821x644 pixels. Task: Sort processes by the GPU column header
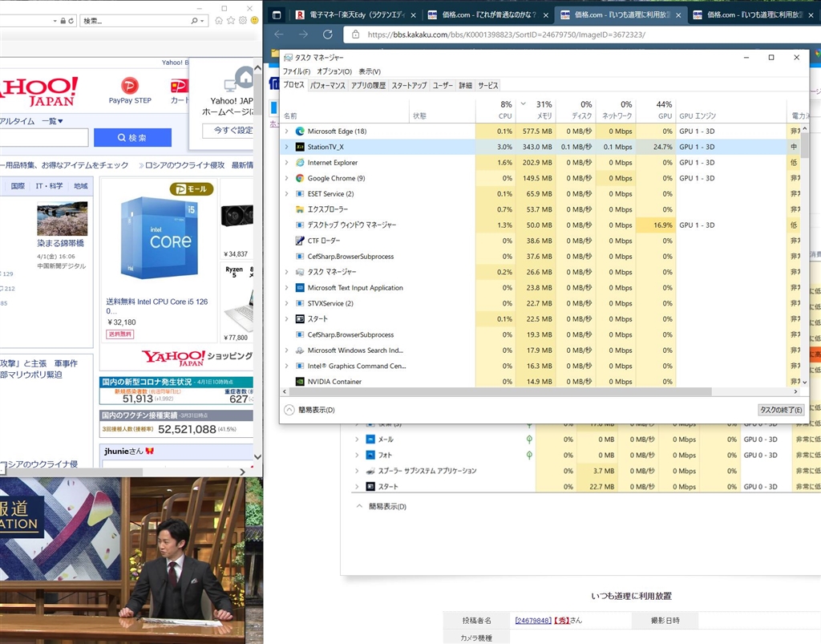point(656,110)
